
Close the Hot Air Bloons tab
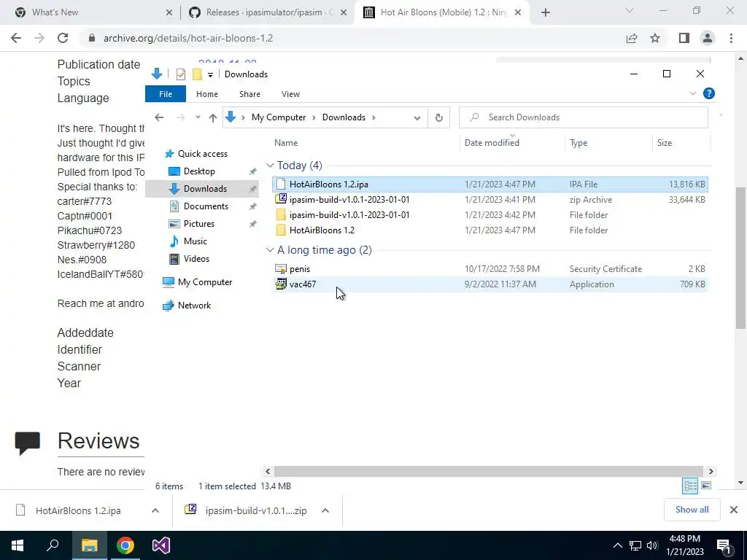click(x=519, y=13)
